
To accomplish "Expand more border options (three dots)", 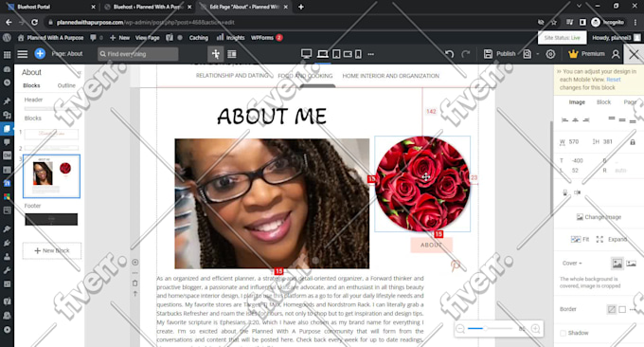I will click(633, 309).
